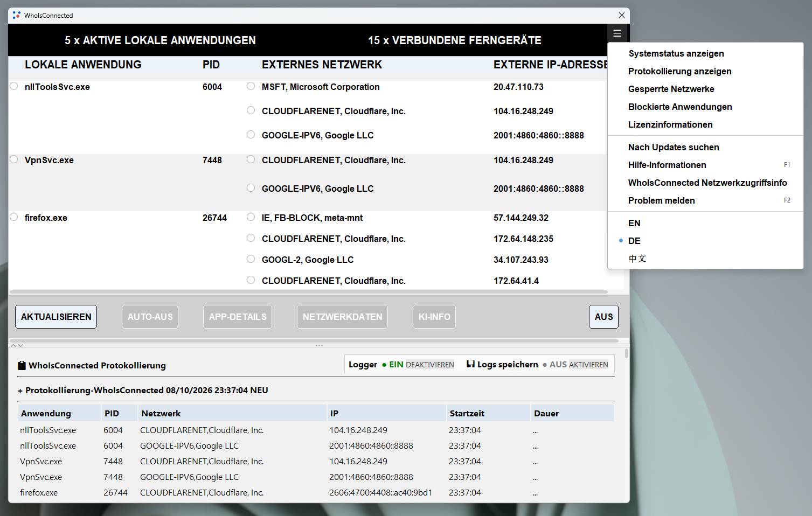Select the VpnSvc.exe application radio button
This screenshot has width=812, height=516.
pyautogui.click(x=14, y=159)
